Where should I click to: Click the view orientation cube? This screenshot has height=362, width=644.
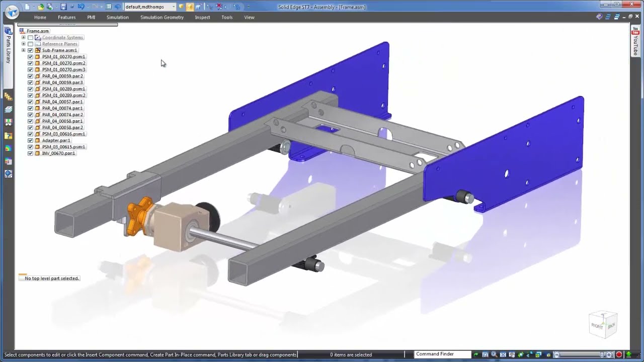603,325
